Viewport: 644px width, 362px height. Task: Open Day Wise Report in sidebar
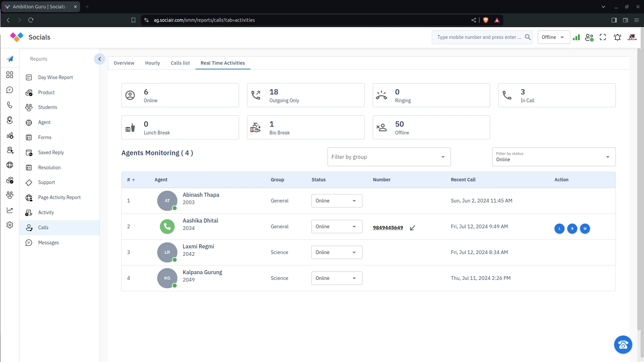[x=59, y=77]
